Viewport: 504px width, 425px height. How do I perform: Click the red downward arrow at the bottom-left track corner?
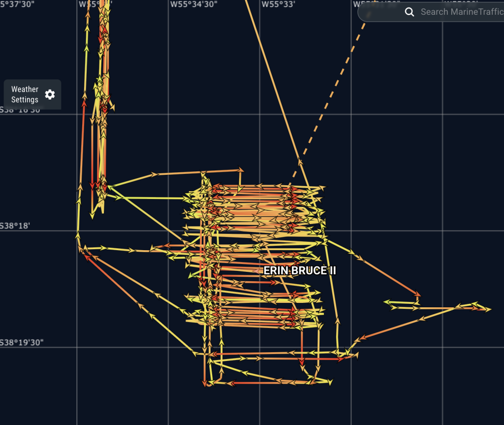(x=205, y=382)
